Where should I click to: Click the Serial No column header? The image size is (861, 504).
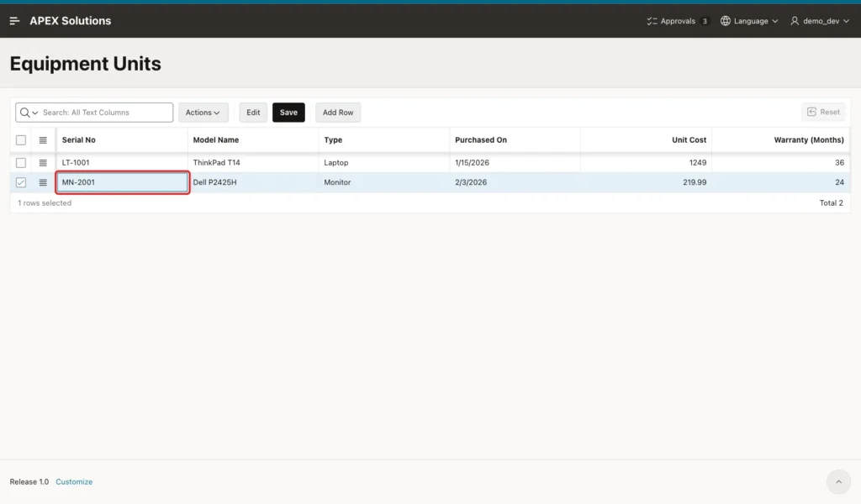click(x=122, y=140)
